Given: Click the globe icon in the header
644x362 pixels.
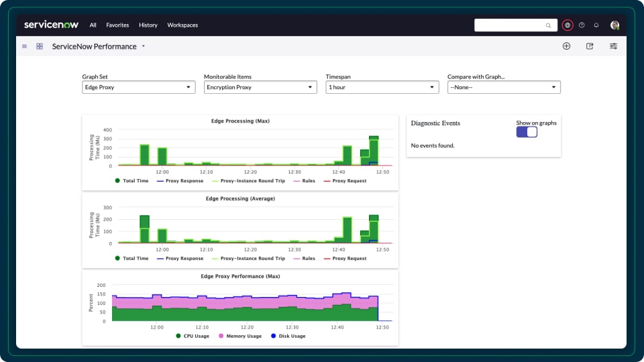Looking at the screenshot, I should [x=568, y=25].
